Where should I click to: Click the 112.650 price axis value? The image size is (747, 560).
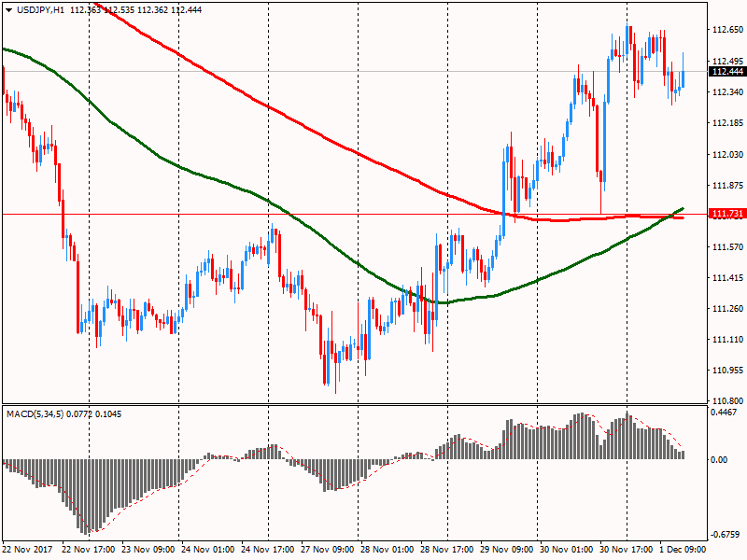coord(728,30)
